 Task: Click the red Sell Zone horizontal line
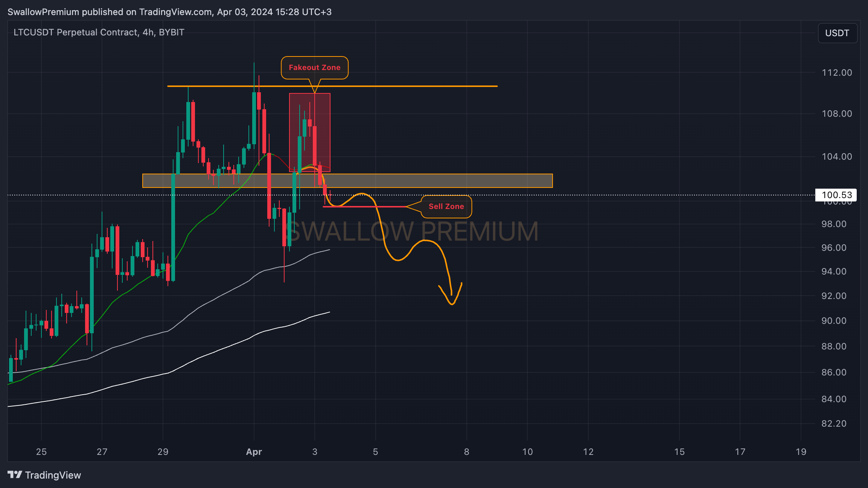coord(365,207)
